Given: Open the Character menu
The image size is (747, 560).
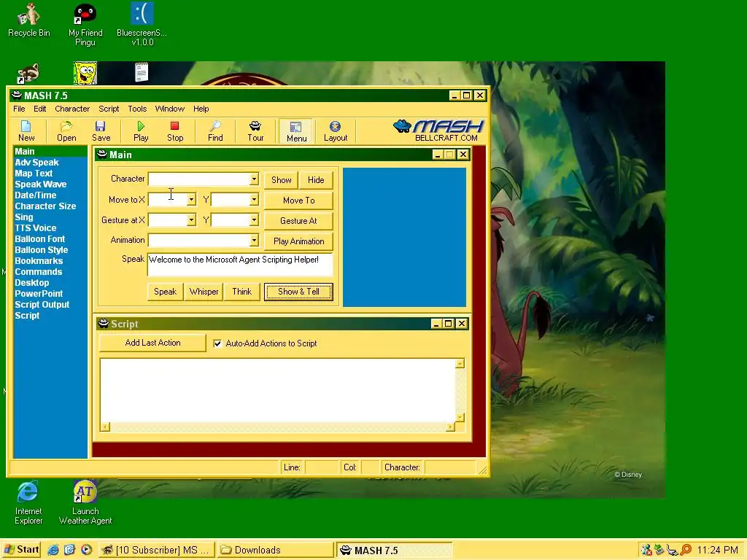Looking at the screenshot, I should (x=72, y=109).
